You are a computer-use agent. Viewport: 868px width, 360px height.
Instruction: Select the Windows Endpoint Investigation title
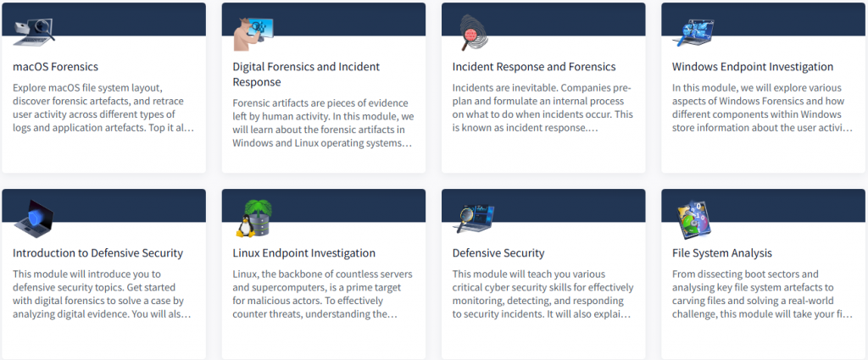click(x=753, y=67)
